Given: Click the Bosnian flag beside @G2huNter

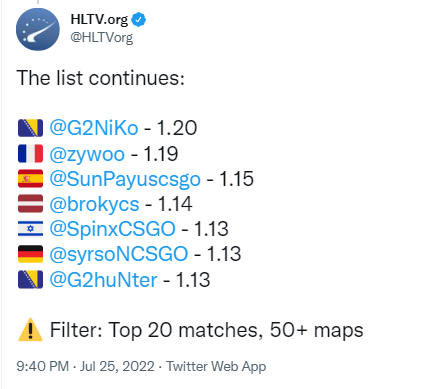Looking at the screenshot, I should point(30,279).
